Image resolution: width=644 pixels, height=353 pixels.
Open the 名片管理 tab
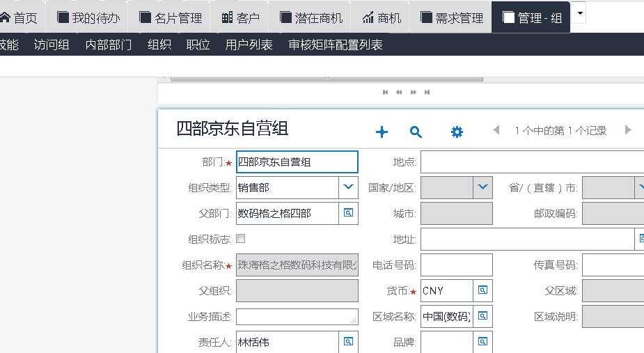pyautogui.click(x=171, y=17)
